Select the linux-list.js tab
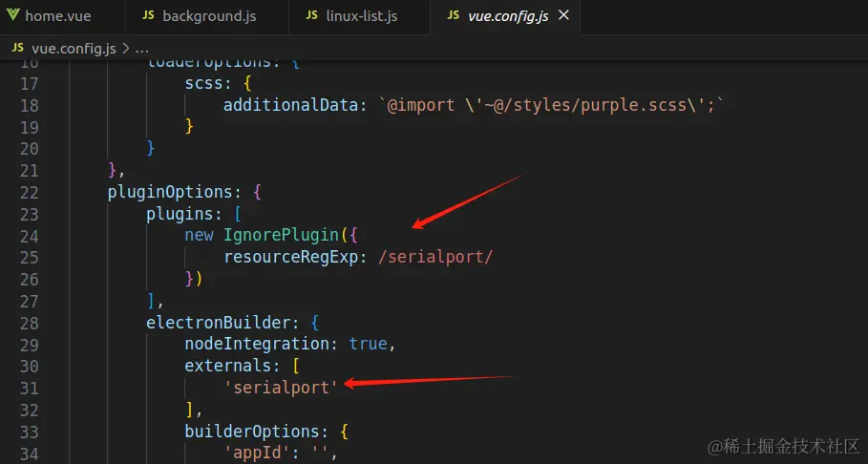 click(361, 15)
